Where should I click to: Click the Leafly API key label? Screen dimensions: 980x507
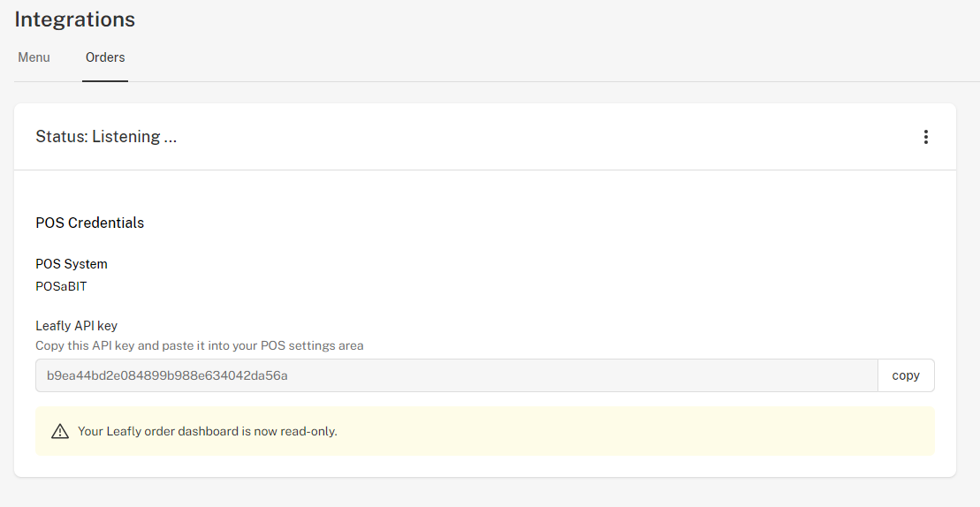pos(76,326)
